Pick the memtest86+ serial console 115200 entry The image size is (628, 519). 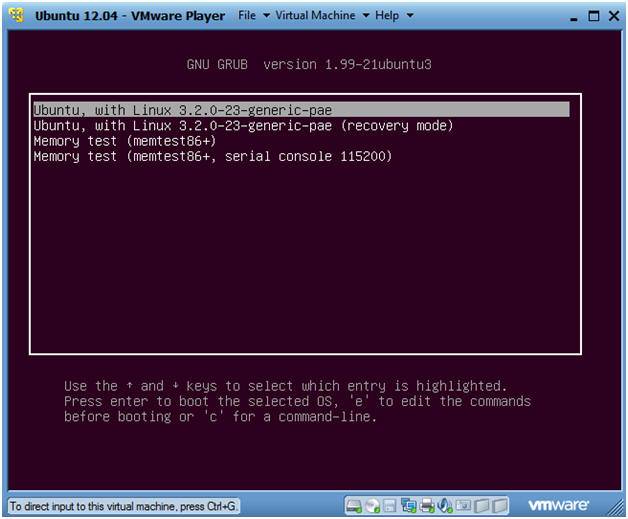coord(212,157)
